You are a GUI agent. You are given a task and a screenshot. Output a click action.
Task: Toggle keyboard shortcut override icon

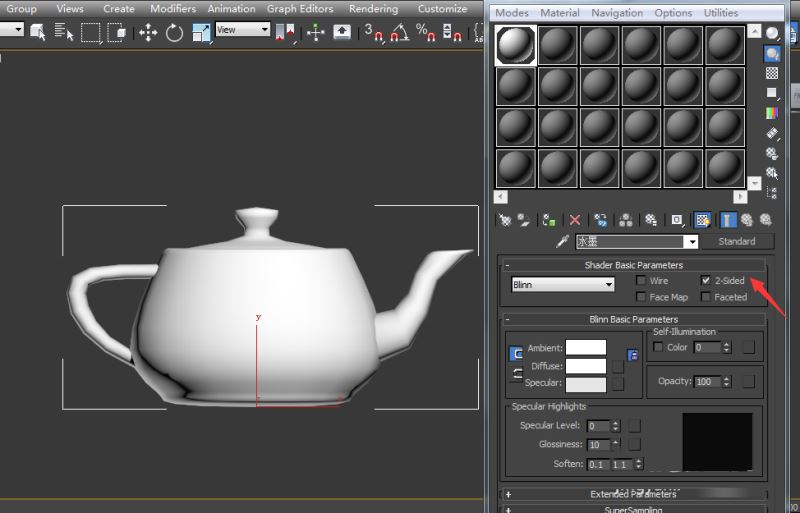coord(342,32)
